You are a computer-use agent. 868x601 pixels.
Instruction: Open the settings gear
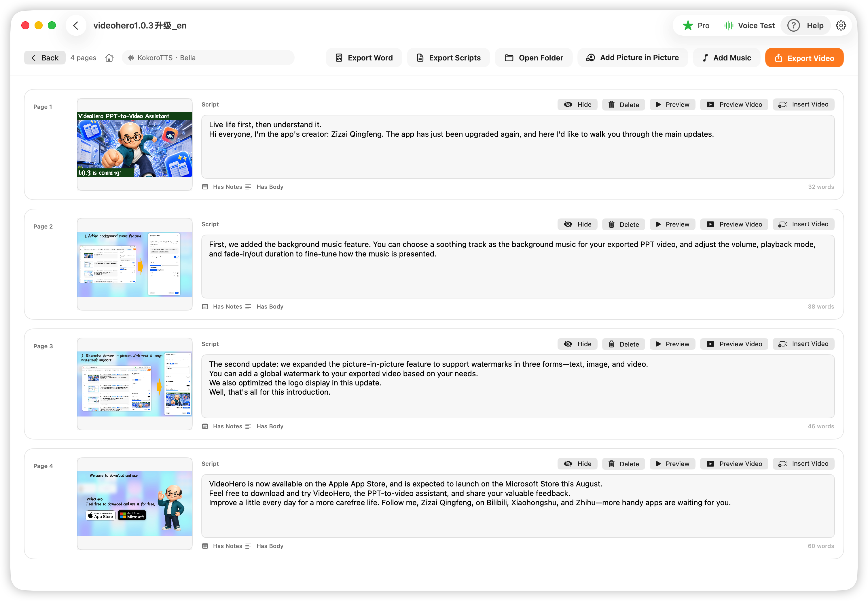click(841, 26)
